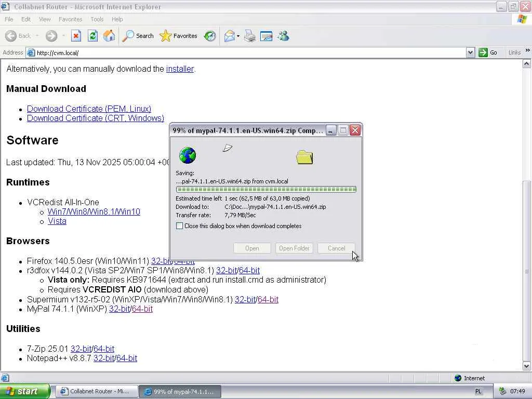Stop page loading with the red X icon

[x=76, y=36]
